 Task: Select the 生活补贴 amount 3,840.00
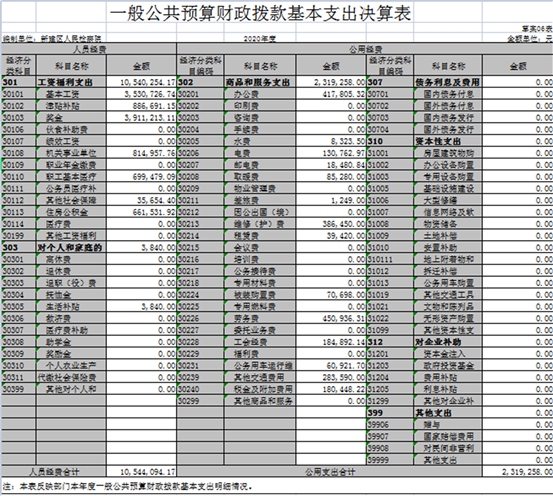pos(141,307)
